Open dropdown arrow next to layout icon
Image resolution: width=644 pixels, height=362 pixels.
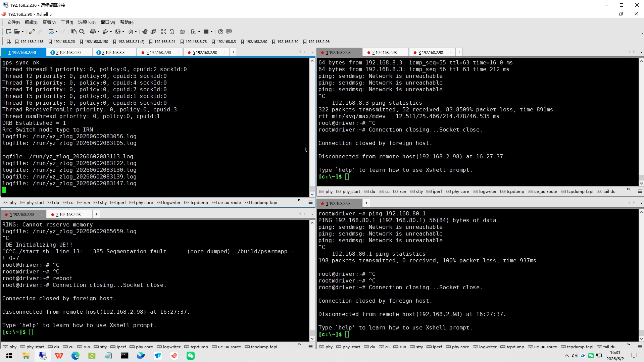tap(211, 32)
